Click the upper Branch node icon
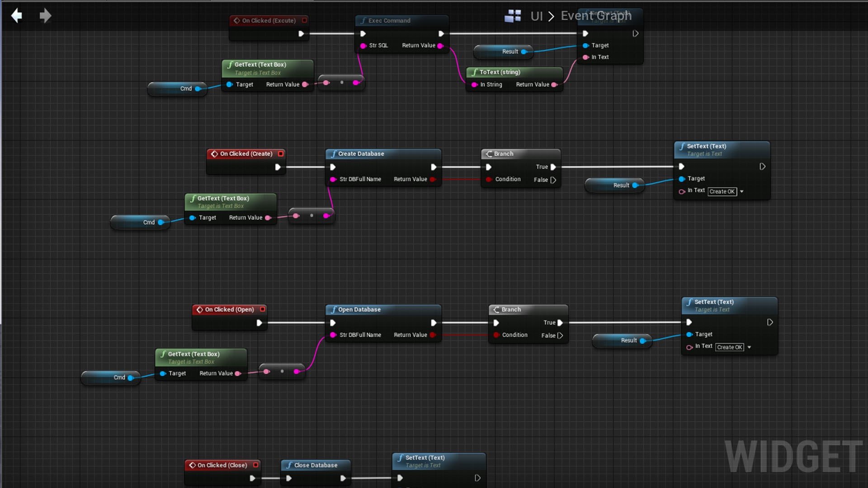 pos(489,154)
